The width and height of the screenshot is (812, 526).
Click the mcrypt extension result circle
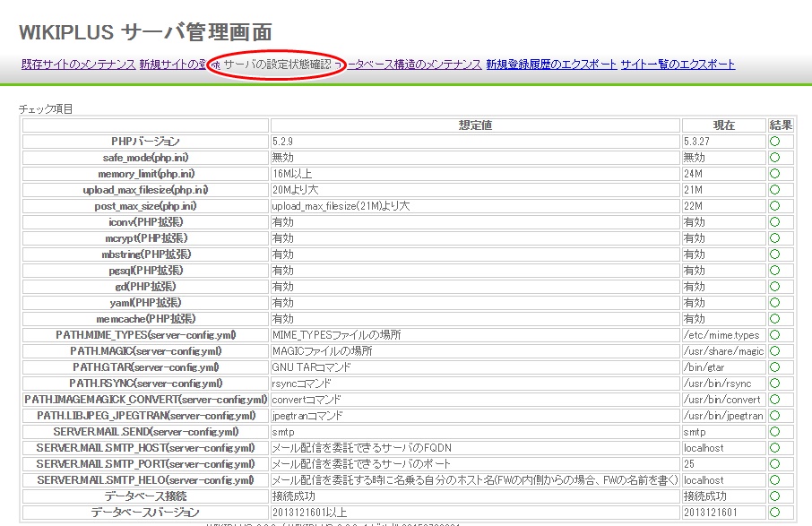tap(774, 238)
